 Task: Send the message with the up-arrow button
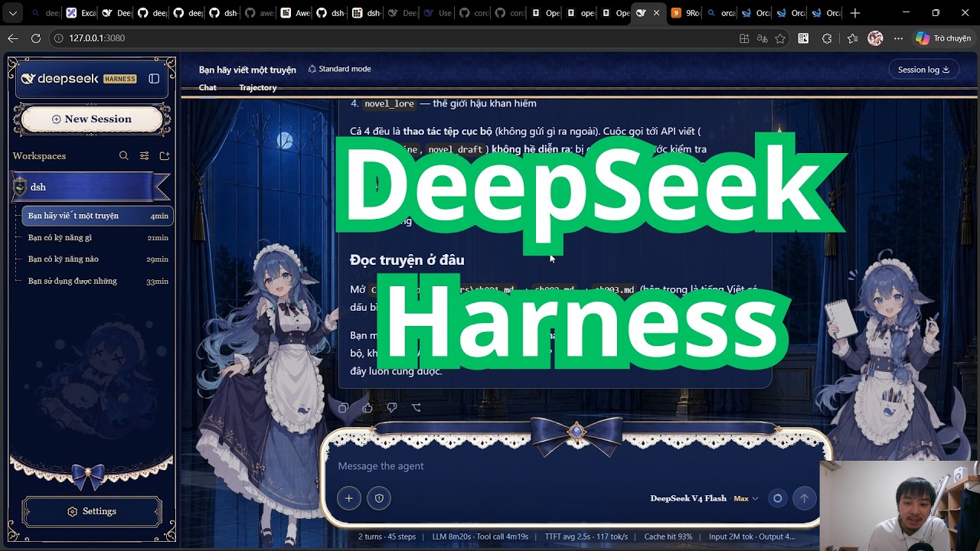804,498
